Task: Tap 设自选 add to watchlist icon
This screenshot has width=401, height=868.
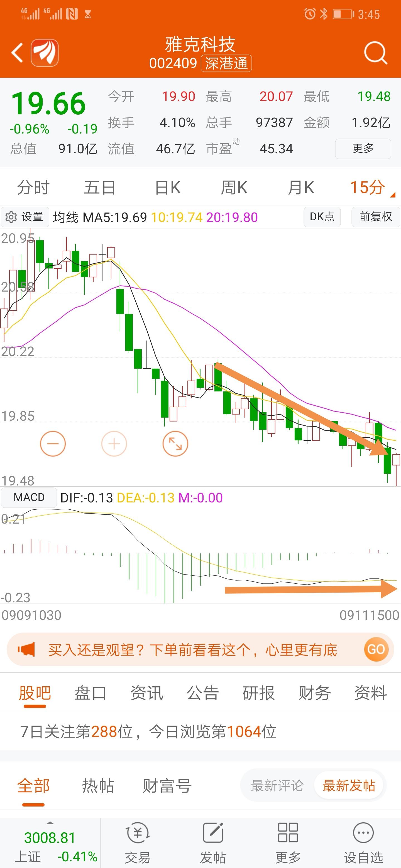Action: point(363,833)
